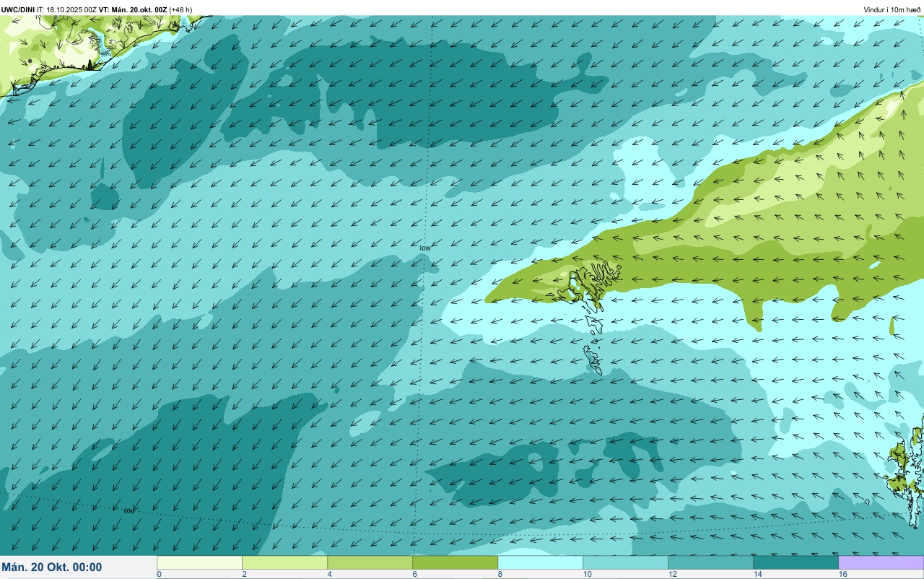Click the southernmost Faroe island (Suðuroy) outline

point(594,360)
